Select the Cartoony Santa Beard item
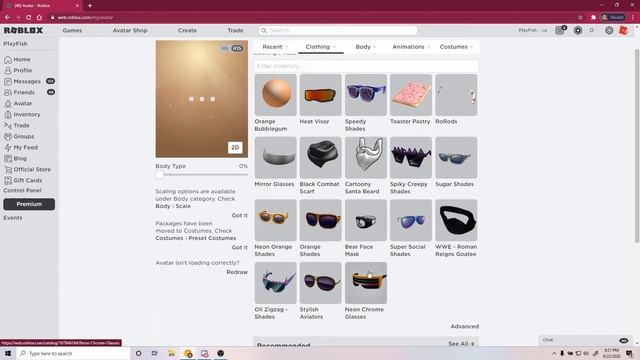 click(x=366, y=158)
